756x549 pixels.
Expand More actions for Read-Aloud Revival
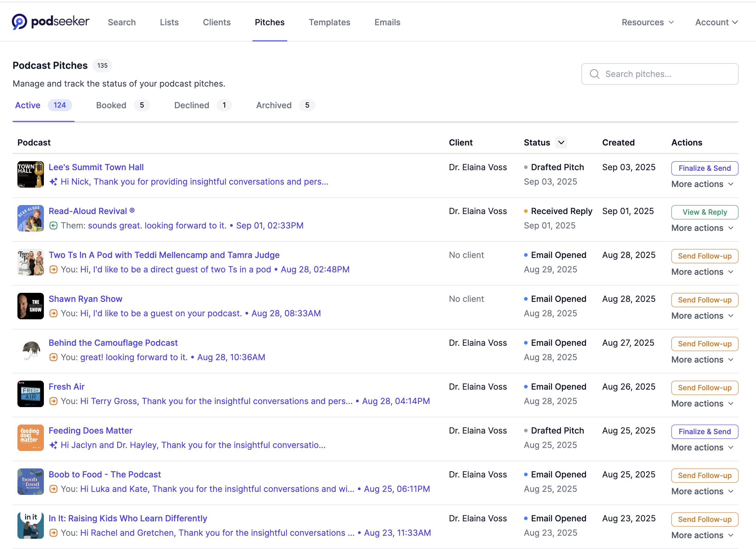point(702,228)
